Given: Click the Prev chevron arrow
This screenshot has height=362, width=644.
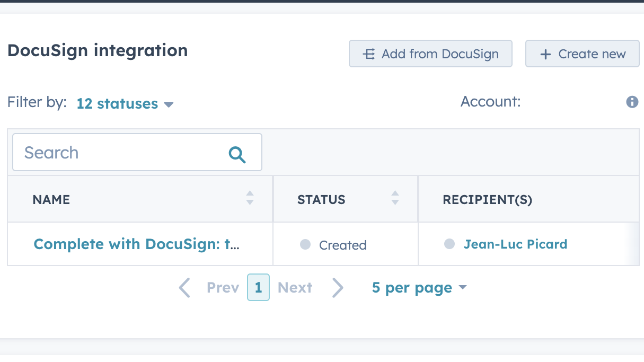Looking at the screenshot, I should [184, 287].
